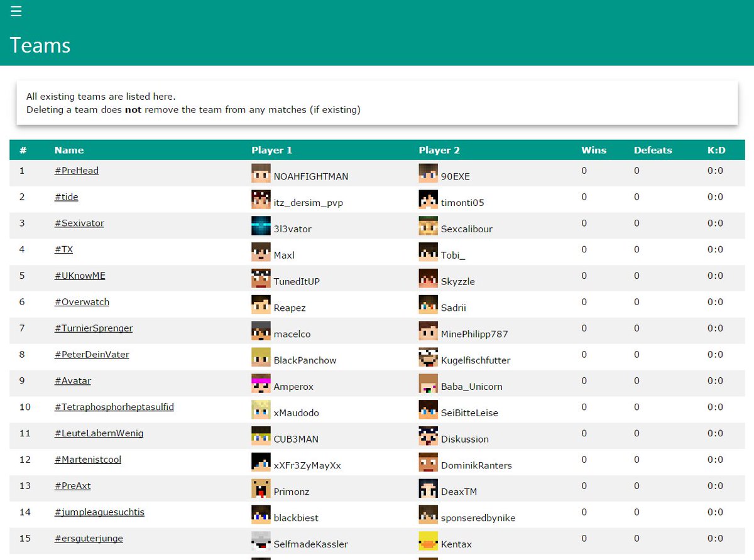View the #UKnowME team
Screen dimensions: 754x560
[80, 276]
